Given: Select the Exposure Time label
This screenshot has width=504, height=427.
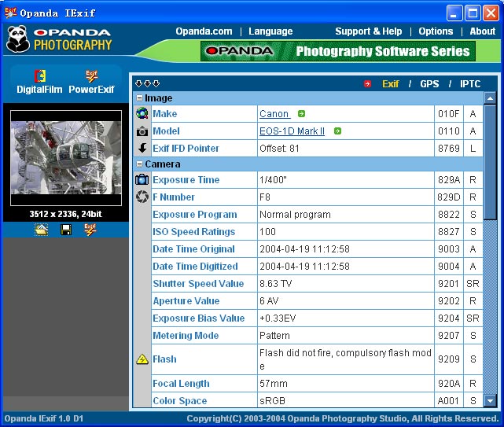Looking at the screenshot, I should pyautogui.click(x=186, y=180).
